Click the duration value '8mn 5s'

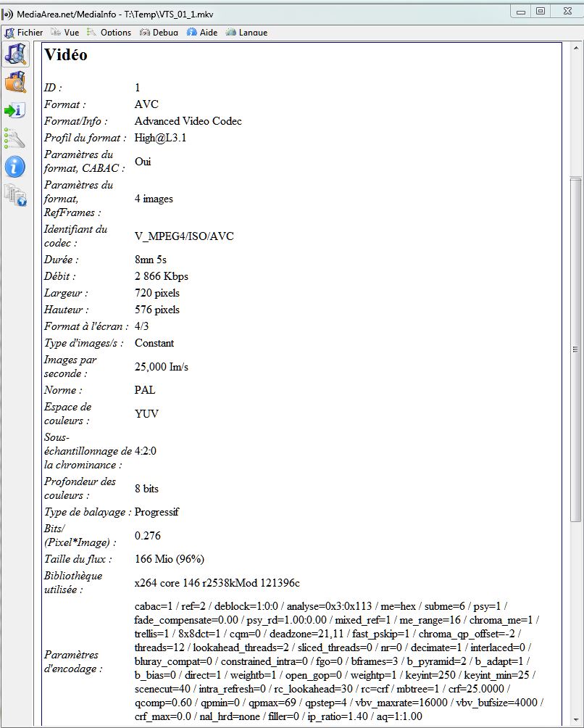click(x=151, y=259)
